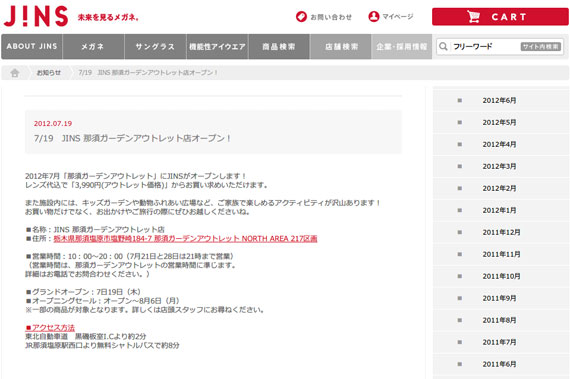Open 2012年4月 archive
The width and height of the screenshot is (570, 379).
(499, 145)
